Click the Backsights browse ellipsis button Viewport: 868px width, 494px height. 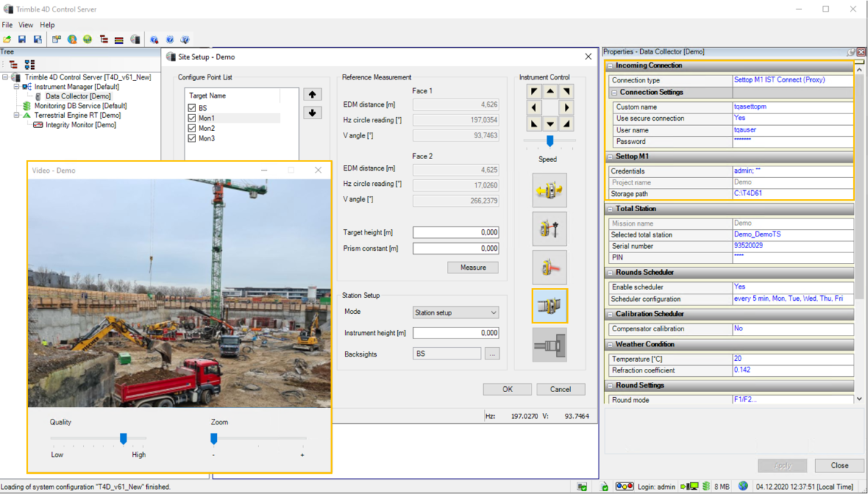(492, 354)
